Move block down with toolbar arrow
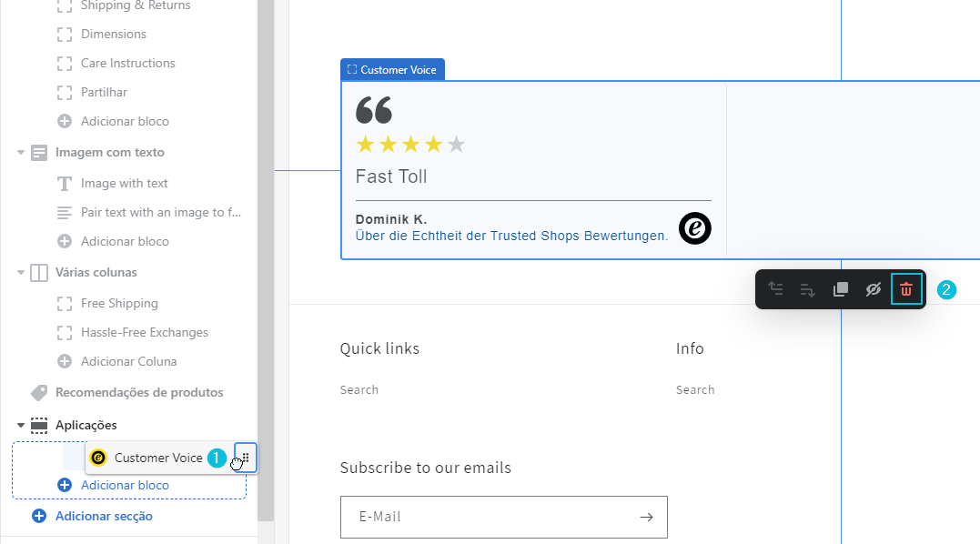This screenshot has height=544, width=980. [807, 289]
